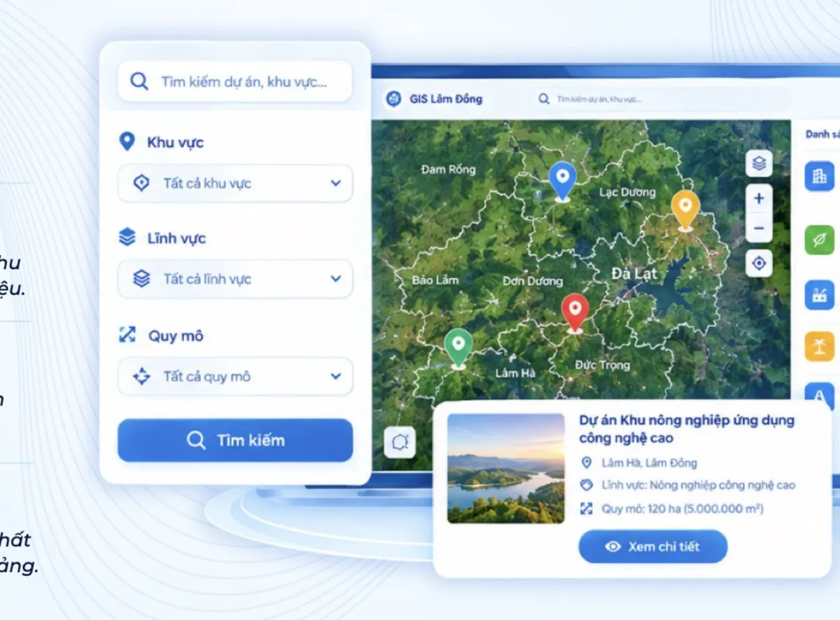Click the search field in the filter panel
Screen dimensions: 840x620
click(x=234, y=81)
